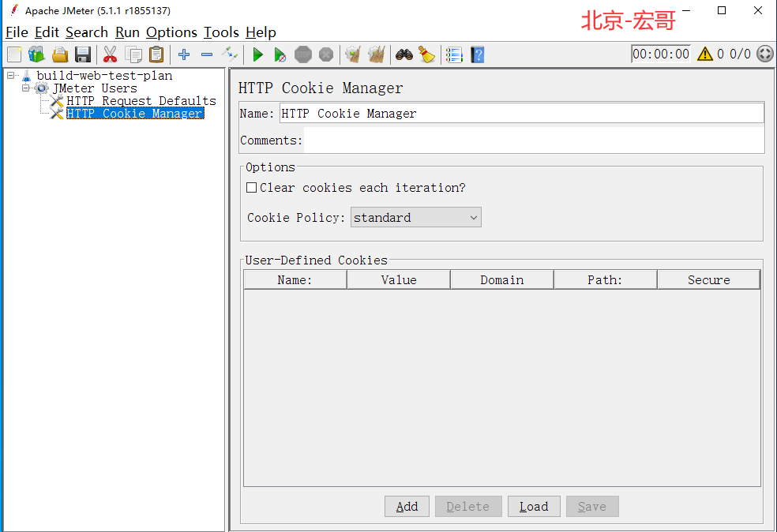
Task: Click the Clear results icon
Action: (353, 54)
